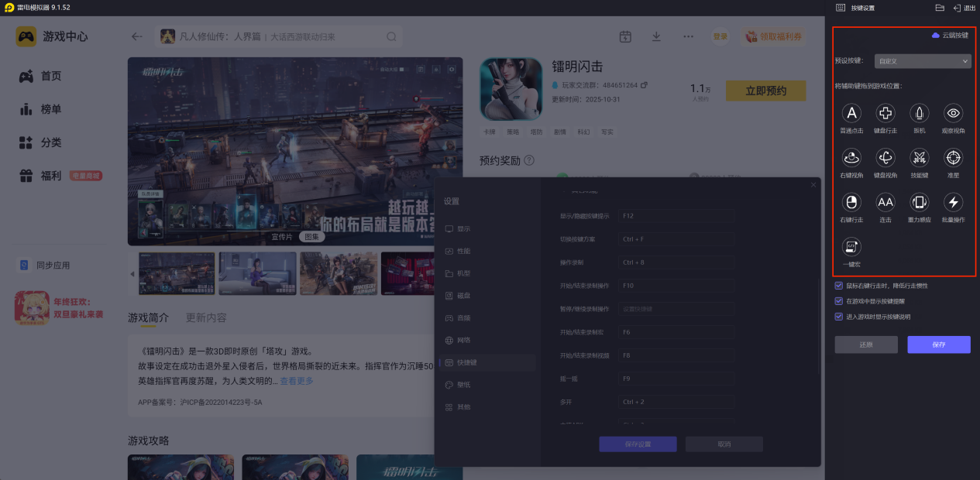This screenshot has height=480, width=980.
Task: Click the empty 暂停/继续录制操作 shortcut field
Action: click(x=676, y=309)
